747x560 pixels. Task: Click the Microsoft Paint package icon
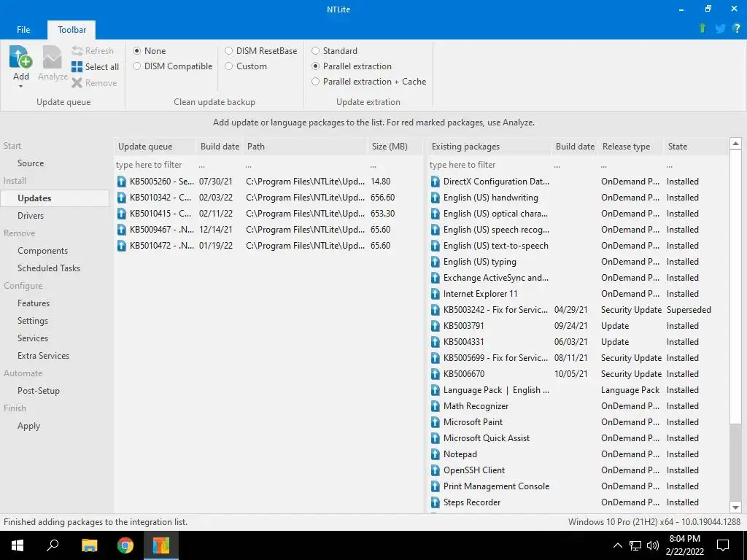[436, 422]
